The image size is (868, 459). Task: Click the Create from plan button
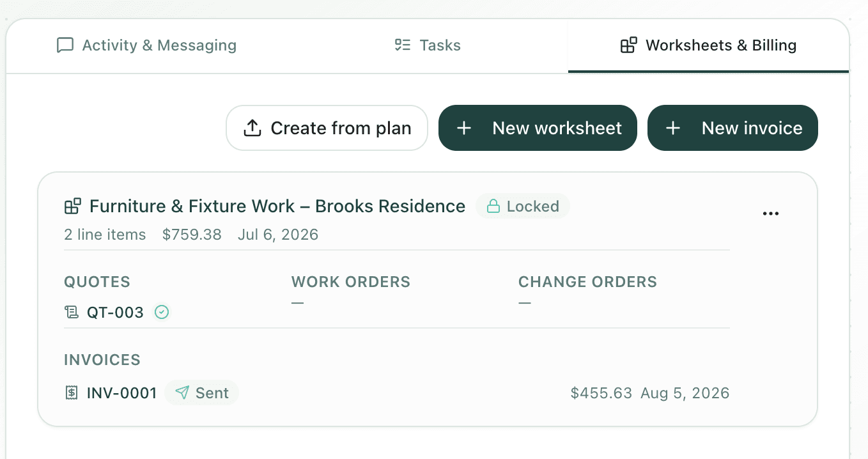(x=327, y=128)
